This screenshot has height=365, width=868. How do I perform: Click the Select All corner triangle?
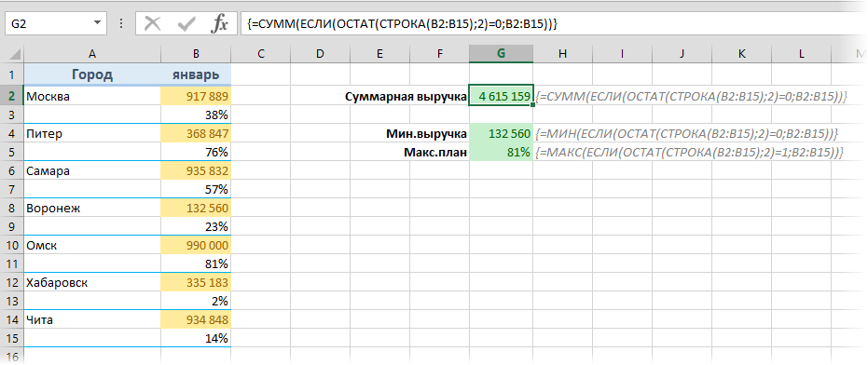click(16, 54)
